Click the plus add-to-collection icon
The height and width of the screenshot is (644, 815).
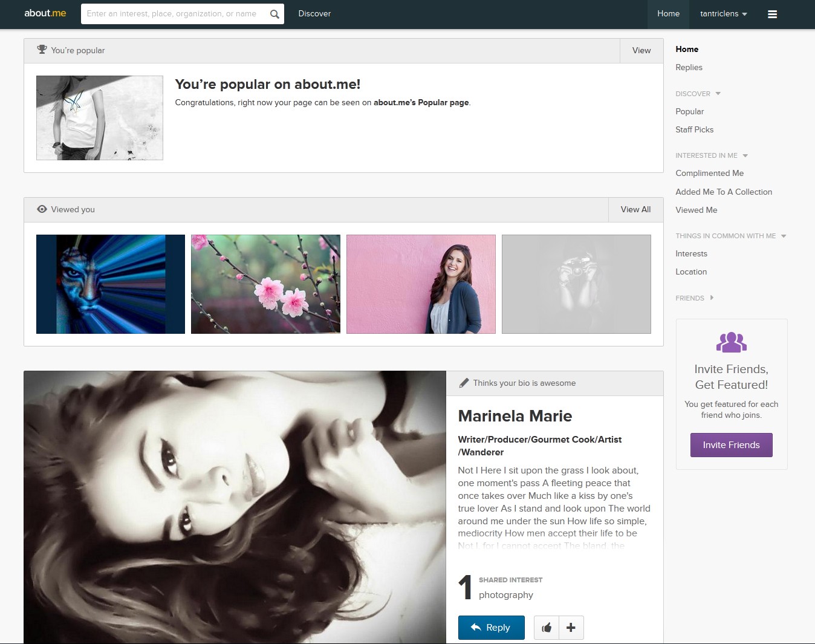pos(571,628)
